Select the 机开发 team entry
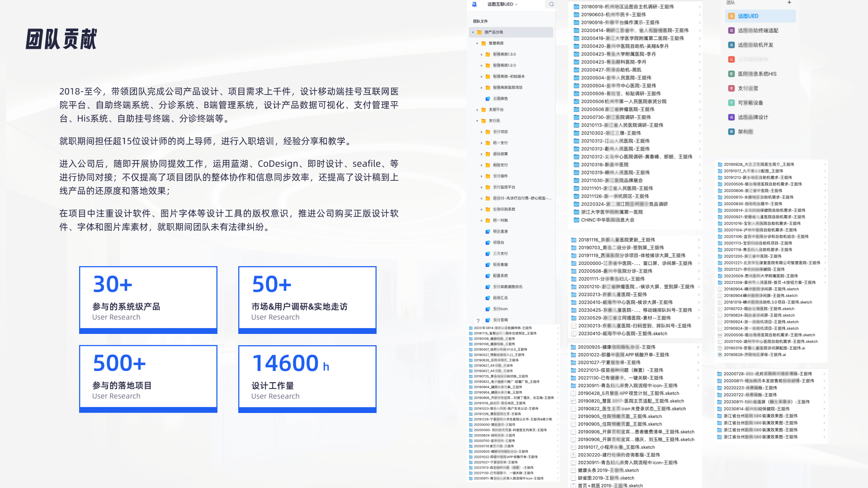 [755, 45]
